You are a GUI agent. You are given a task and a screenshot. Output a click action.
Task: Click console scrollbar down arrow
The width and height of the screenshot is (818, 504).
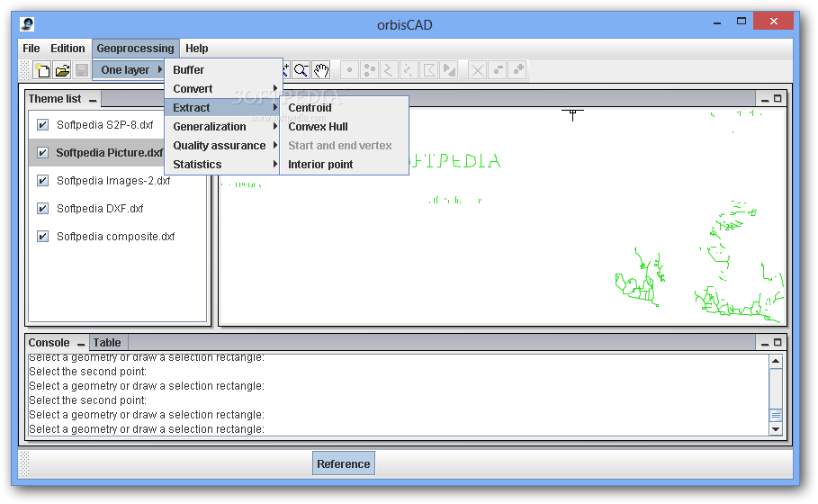click(776, 429)
